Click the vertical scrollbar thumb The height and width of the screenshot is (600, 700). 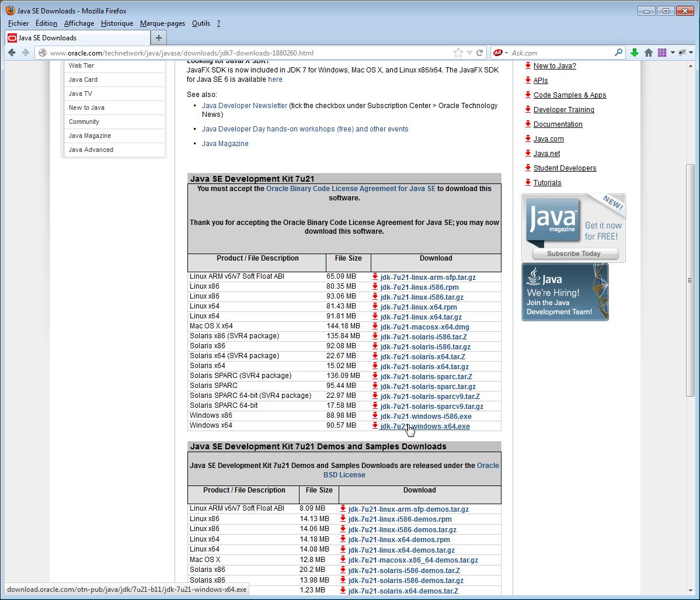tap(690, 280)
